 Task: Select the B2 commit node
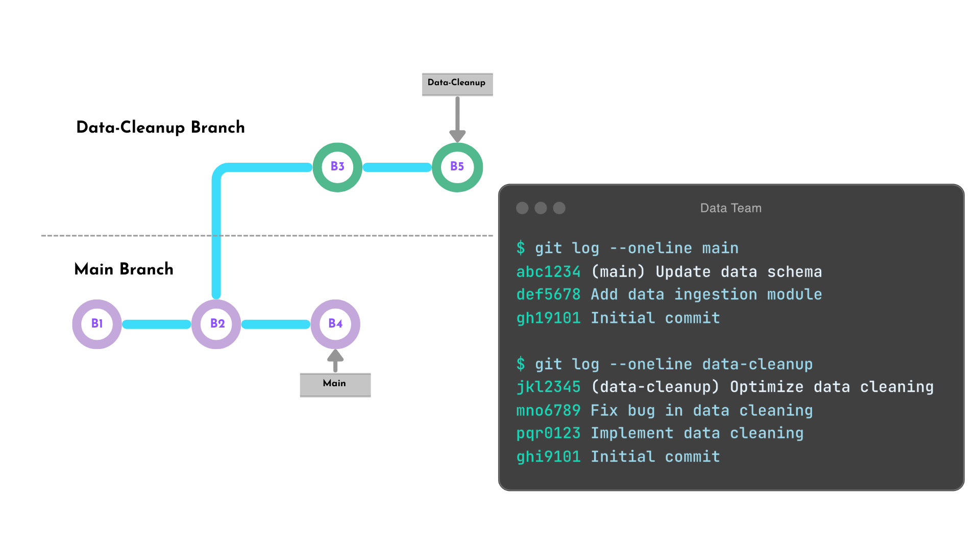[216, 324]
